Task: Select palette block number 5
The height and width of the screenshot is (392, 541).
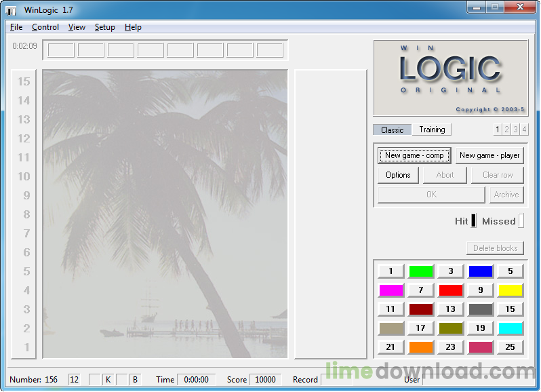Action: click(x=510, y=271)
